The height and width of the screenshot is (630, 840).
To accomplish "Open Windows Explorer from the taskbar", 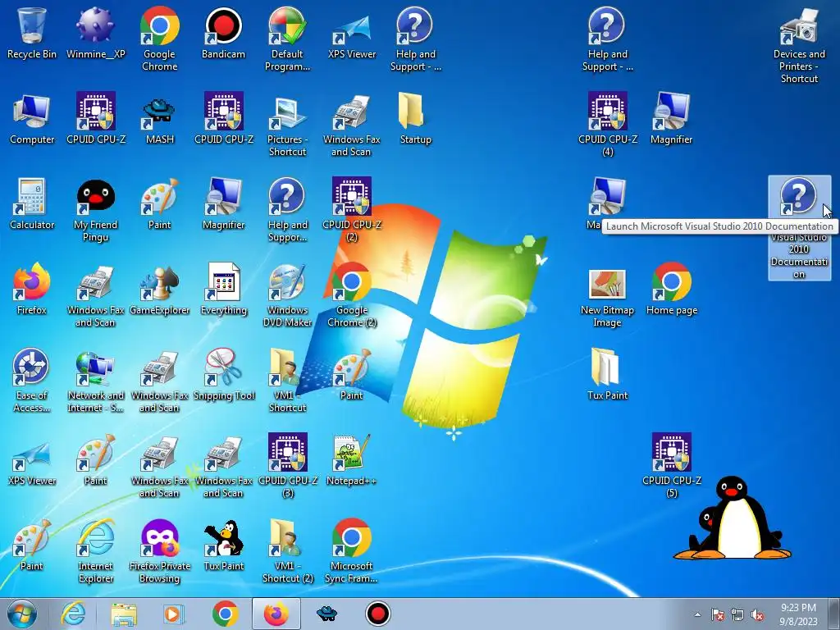I will (124, 614).
